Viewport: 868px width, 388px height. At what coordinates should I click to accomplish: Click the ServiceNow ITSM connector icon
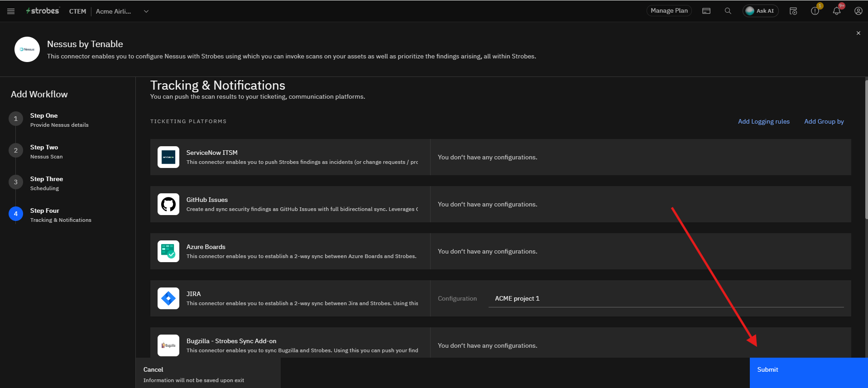click(168, 157)
